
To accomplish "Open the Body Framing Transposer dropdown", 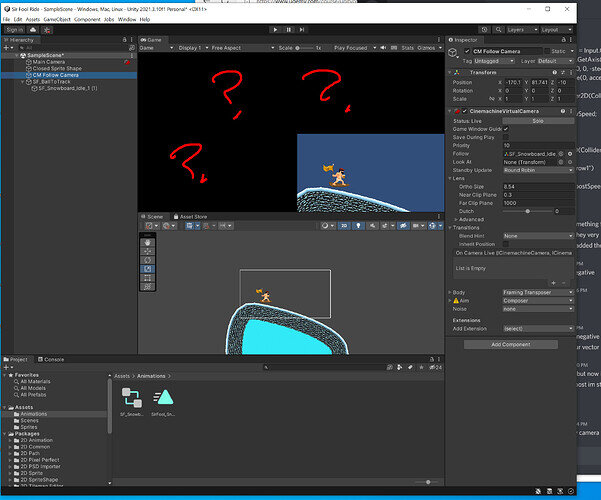I will [538, 292].
